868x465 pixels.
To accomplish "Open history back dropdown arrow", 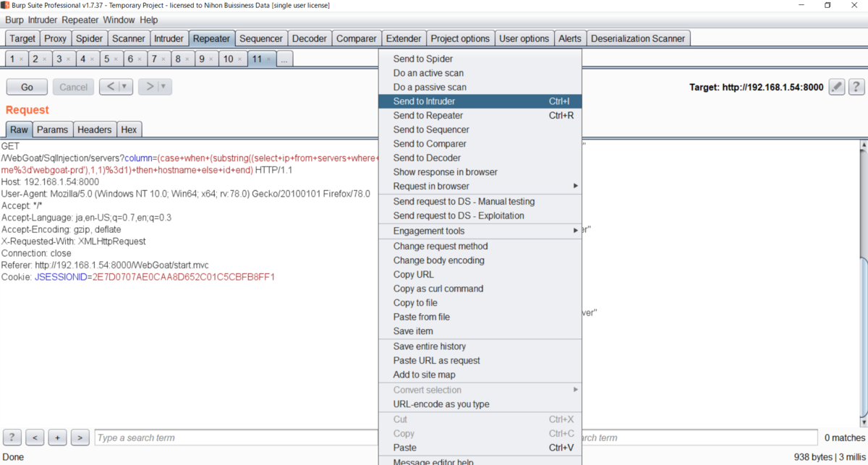I will 124,87.
